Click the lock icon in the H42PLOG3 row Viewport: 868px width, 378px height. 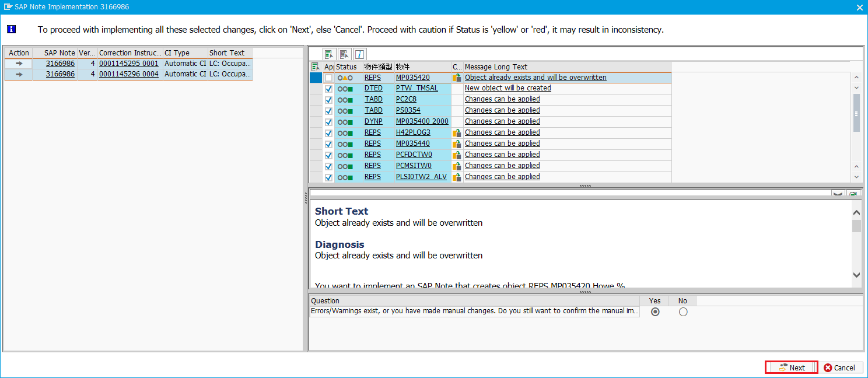point(457,133)
